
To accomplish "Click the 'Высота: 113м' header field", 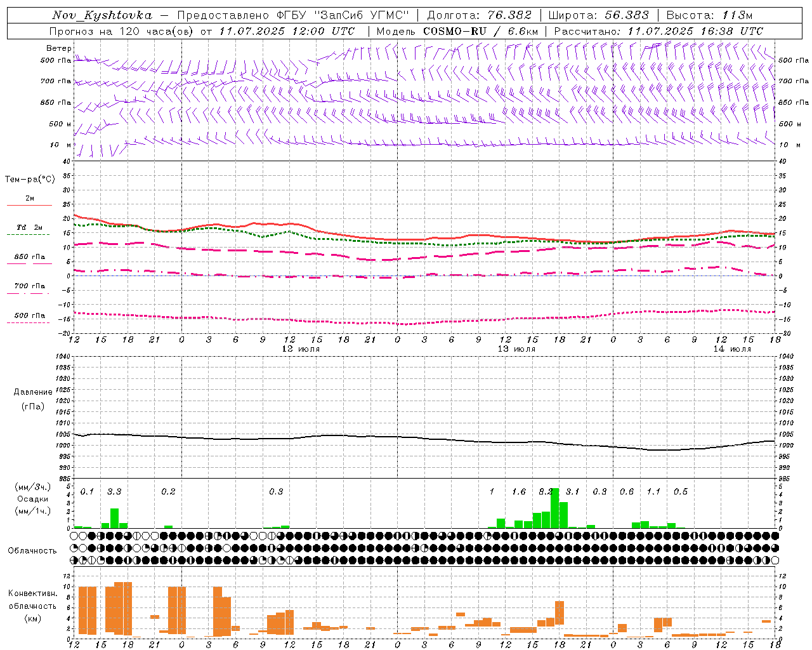I will (709, 15).
